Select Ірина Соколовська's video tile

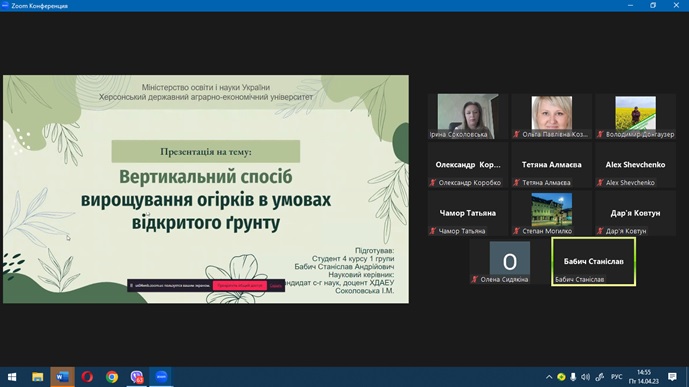click(468, 116)
